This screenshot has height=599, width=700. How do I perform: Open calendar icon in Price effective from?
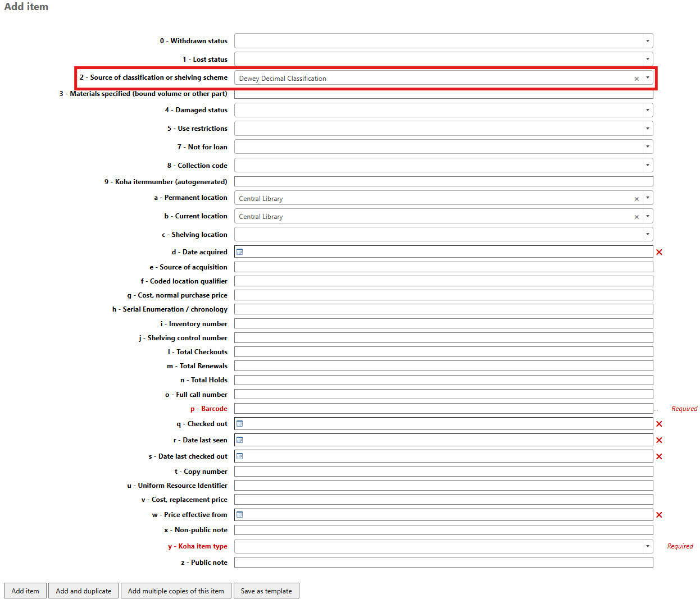(x=239, y=515)
